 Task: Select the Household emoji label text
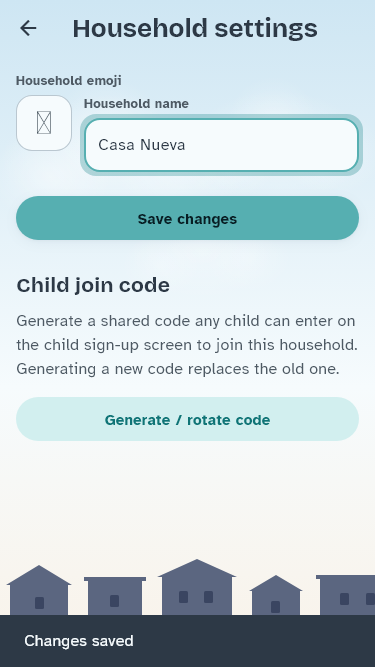coord(68,80)
